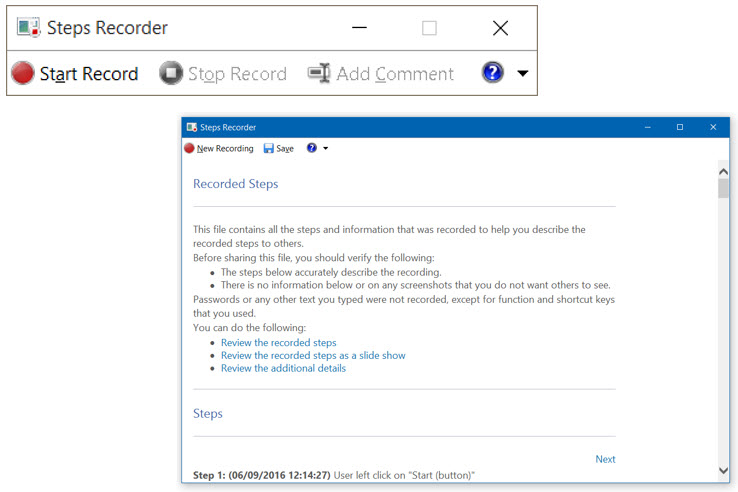Click the Stop Record label text
The width and height of the screenshot is (738, 492).
click(x=237, y=74)
